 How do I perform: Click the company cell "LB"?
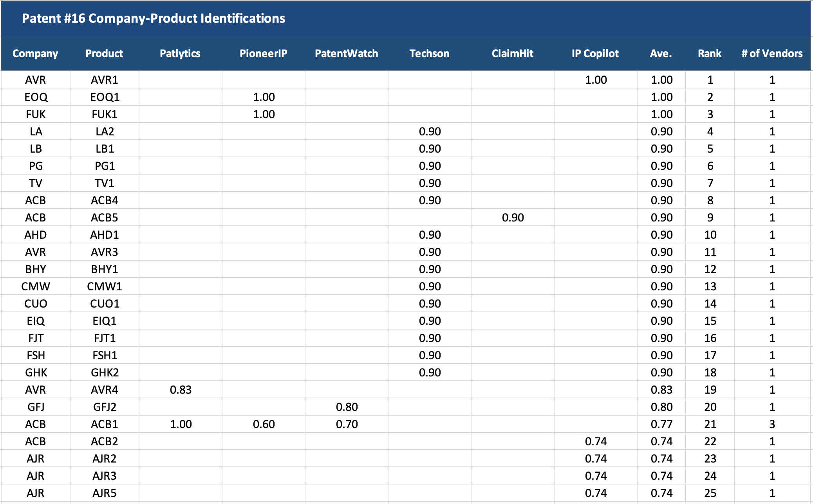36,149
